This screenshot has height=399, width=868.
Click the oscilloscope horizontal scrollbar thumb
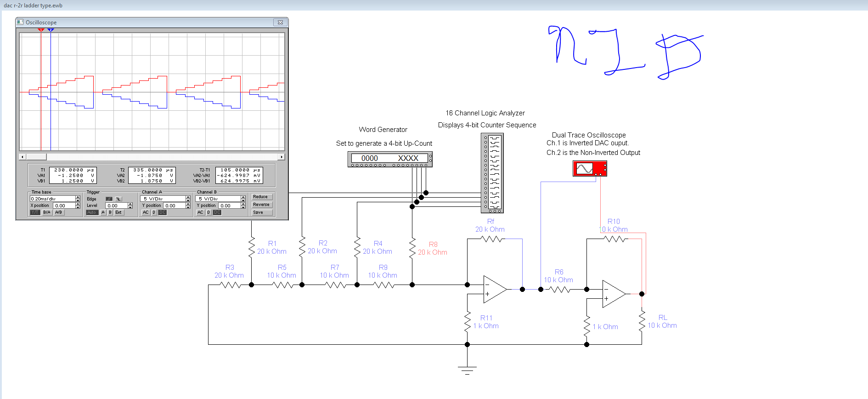click(36, 157)
